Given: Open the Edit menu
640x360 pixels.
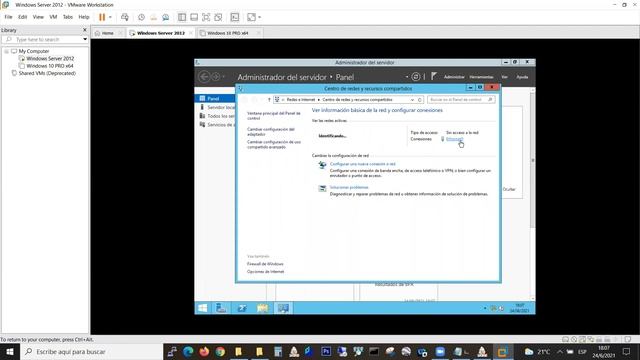Looking at the screenshot, I should (22, 17).
